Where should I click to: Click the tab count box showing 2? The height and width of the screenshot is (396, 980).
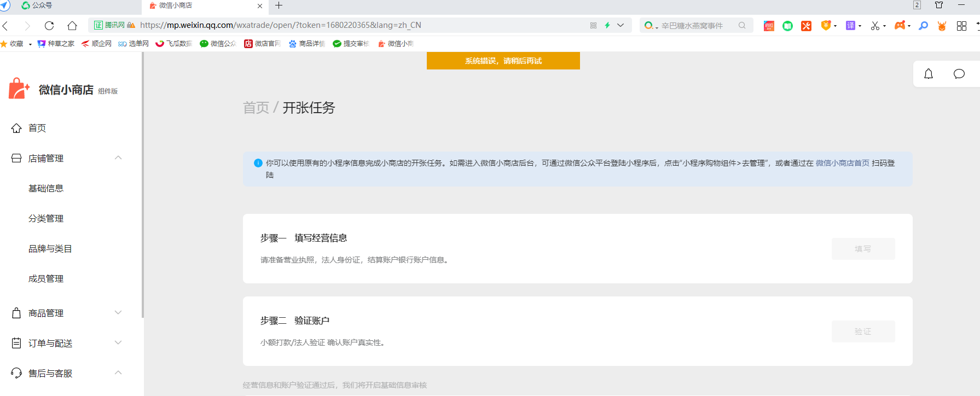[917, 5]
